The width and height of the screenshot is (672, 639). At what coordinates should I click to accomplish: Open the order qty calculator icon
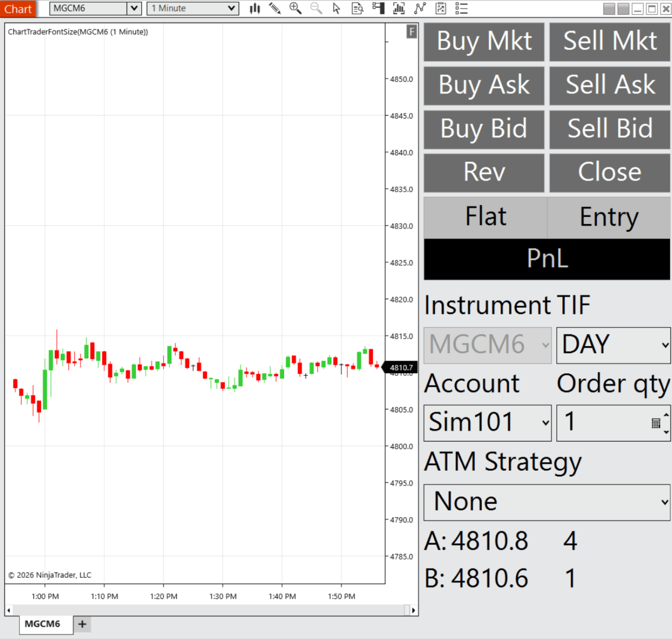[x=656, y=423]
